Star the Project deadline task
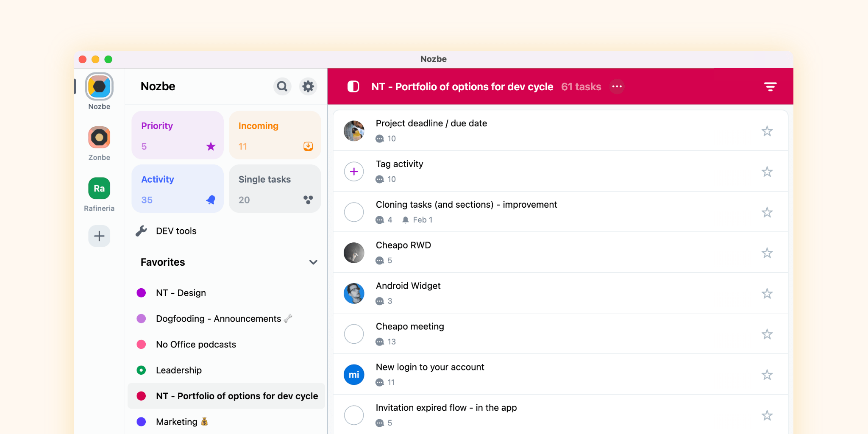Screen dimensions: 868x434 tap(767, 131)
